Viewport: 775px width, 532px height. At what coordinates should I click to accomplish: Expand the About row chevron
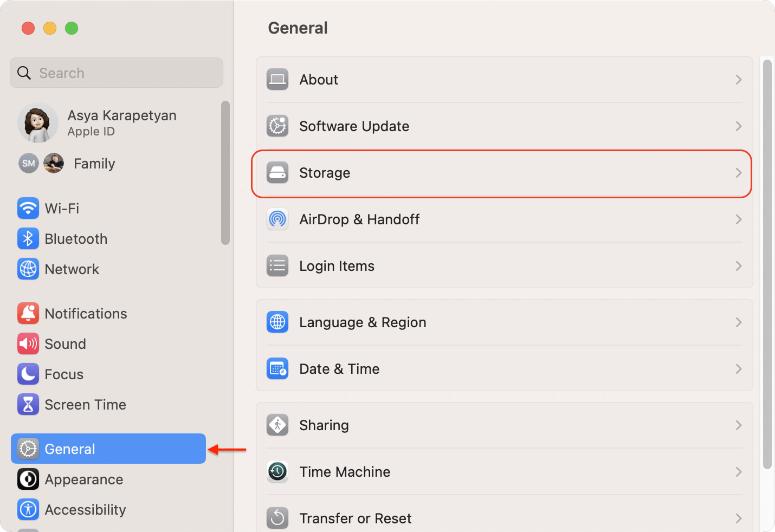[738, 80]
